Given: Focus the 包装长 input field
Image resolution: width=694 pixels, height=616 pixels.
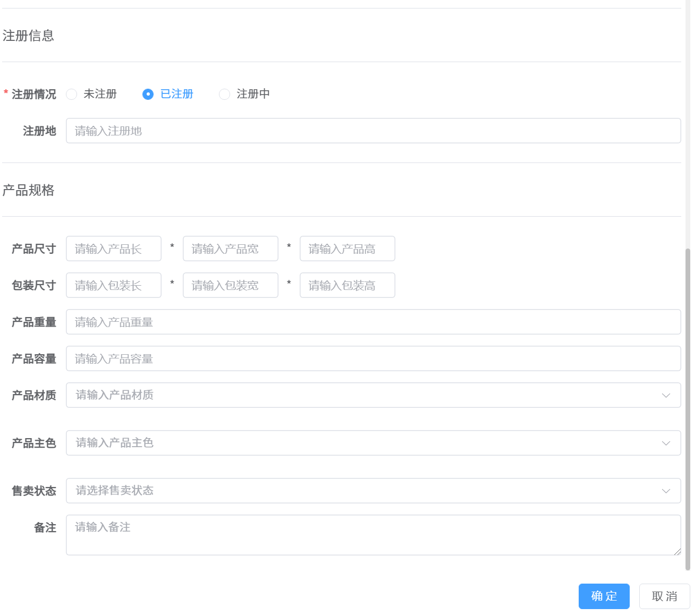Looking at the screenshot, I should [113, 285].
